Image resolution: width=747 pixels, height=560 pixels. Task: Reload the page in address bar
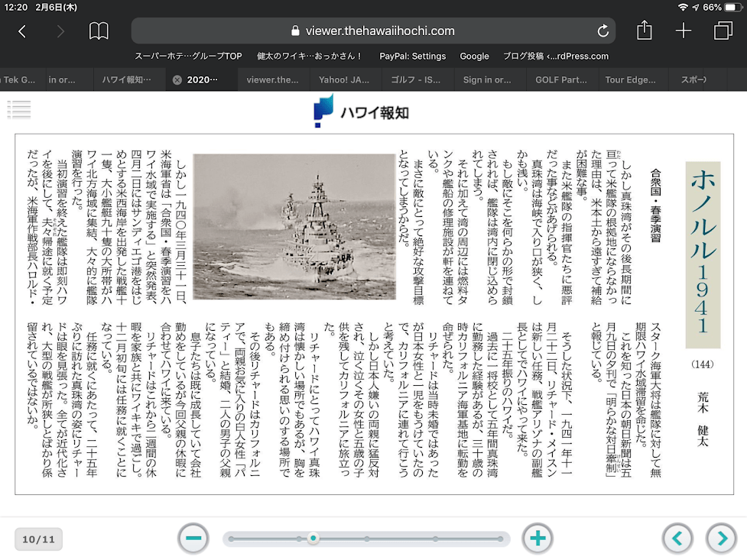pos(603,31)
